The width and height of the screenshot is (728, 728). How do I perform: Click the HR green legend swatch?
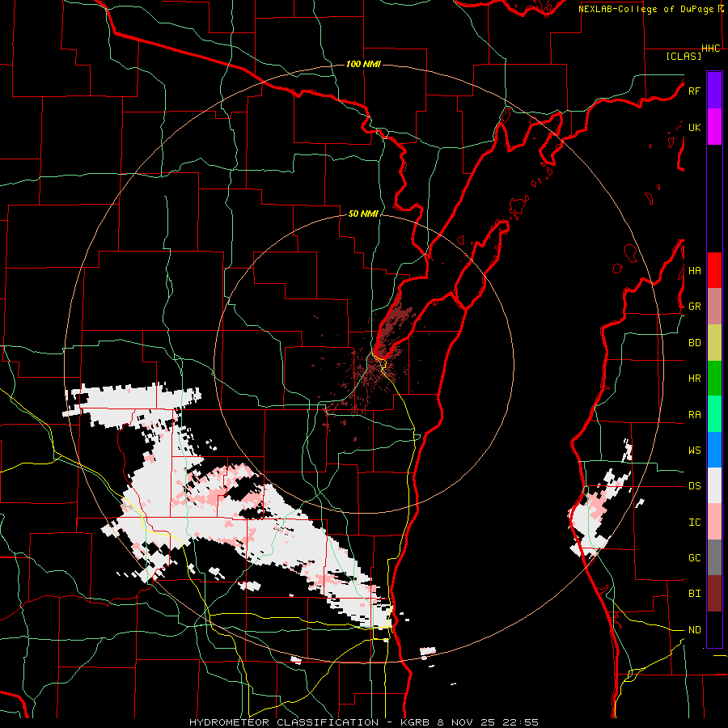tap(714, 378)
